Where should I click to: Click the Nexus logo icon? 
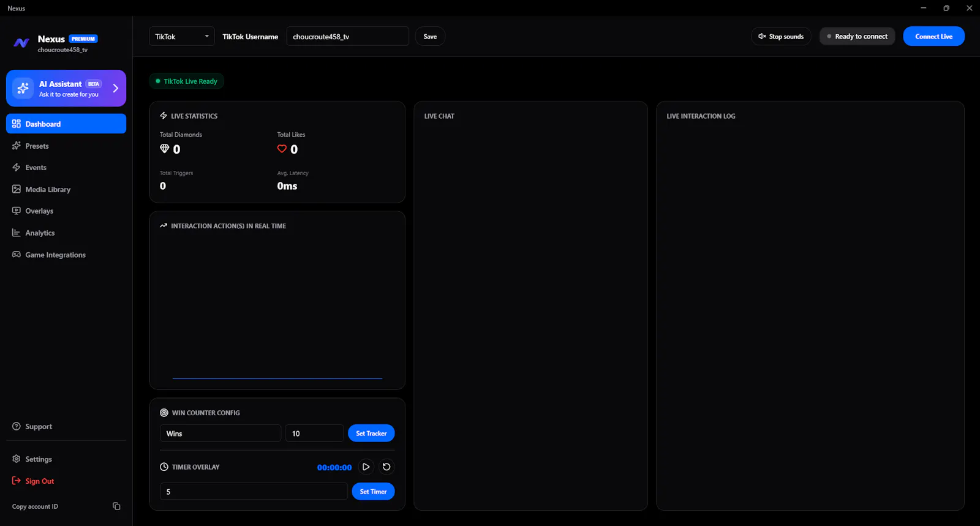[x=21, y=43]
